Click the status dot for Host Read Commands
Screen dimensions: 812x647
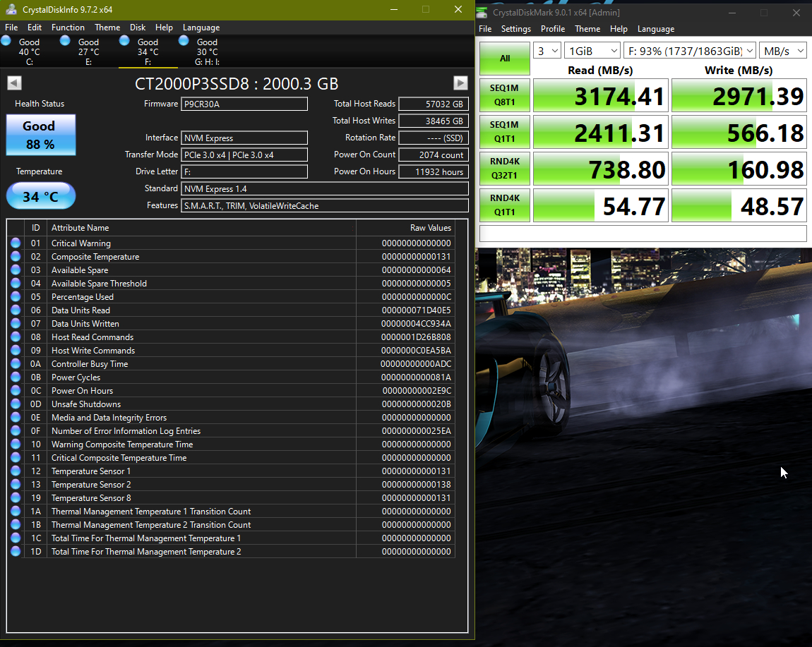click(16, 337)
